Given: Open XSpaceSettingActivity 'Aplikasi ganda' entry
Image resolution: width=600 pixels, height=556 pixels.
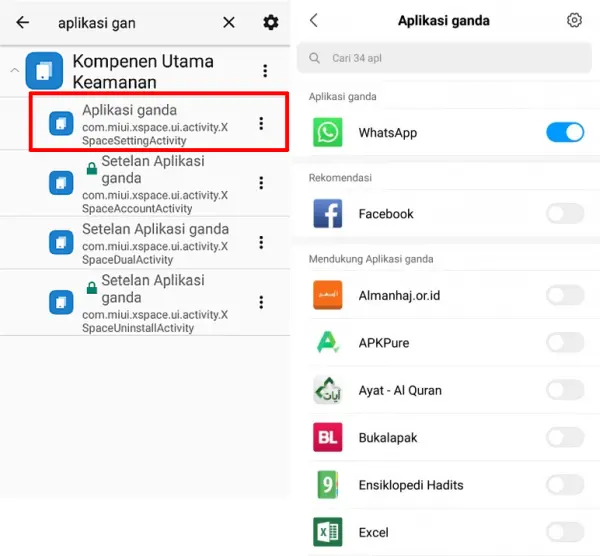Looking at the screenshot, I should 159,122.
